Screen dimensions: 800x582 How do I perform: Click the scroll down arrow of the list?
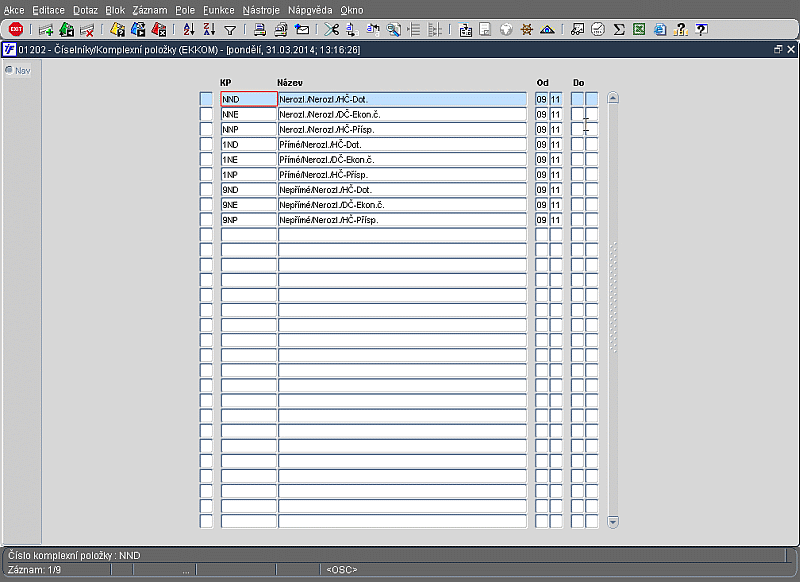click(x=613, y=522)
